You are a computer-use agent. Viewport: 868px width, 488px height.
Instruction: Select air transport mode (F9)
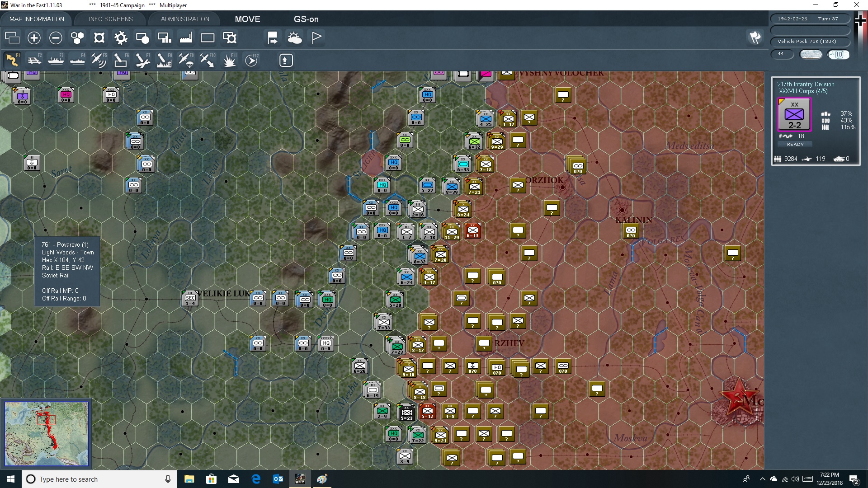[x=186, y=60]
